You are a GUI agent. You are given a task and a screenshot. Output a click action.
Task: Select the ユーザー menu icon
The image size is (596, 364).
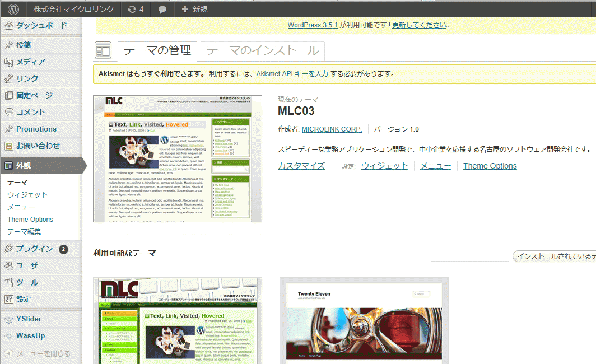tap(9, 265)
